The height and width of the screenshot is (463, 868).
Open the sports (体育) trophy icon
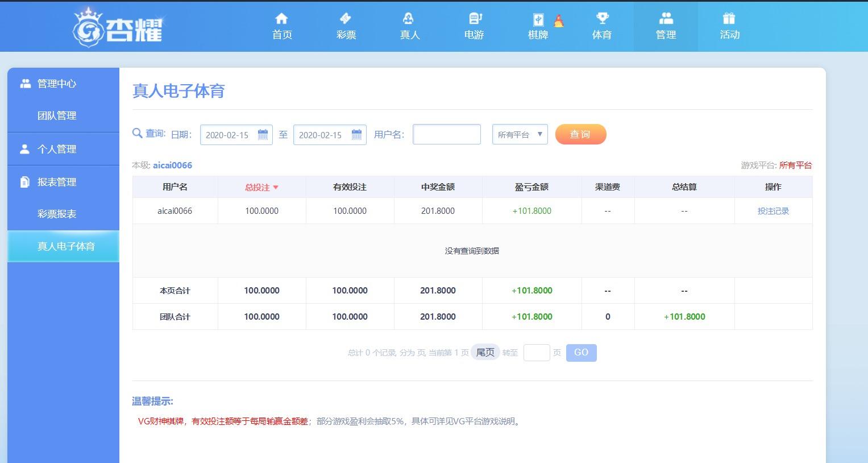[x=601, y=19]
